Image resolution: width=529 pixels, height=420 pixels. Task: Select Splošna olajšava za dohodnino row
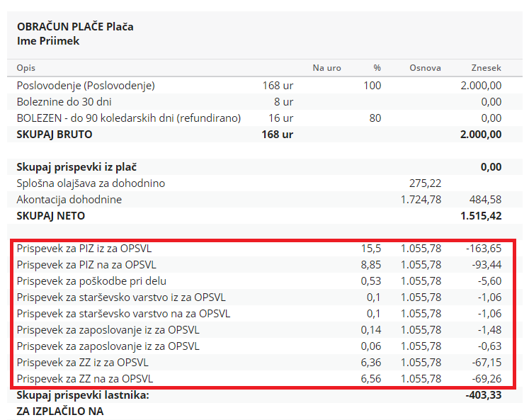(x=265, y=183)
